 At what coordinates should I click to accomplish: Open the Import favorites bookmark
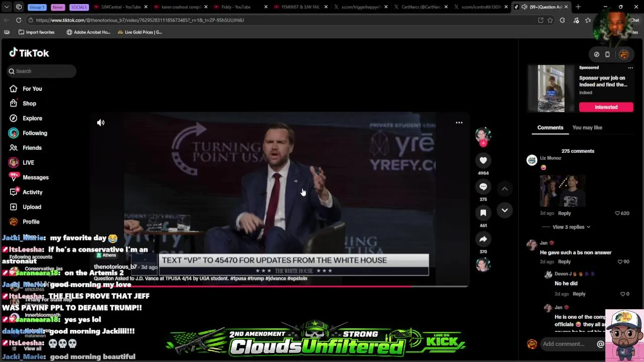tap(37, 32)
